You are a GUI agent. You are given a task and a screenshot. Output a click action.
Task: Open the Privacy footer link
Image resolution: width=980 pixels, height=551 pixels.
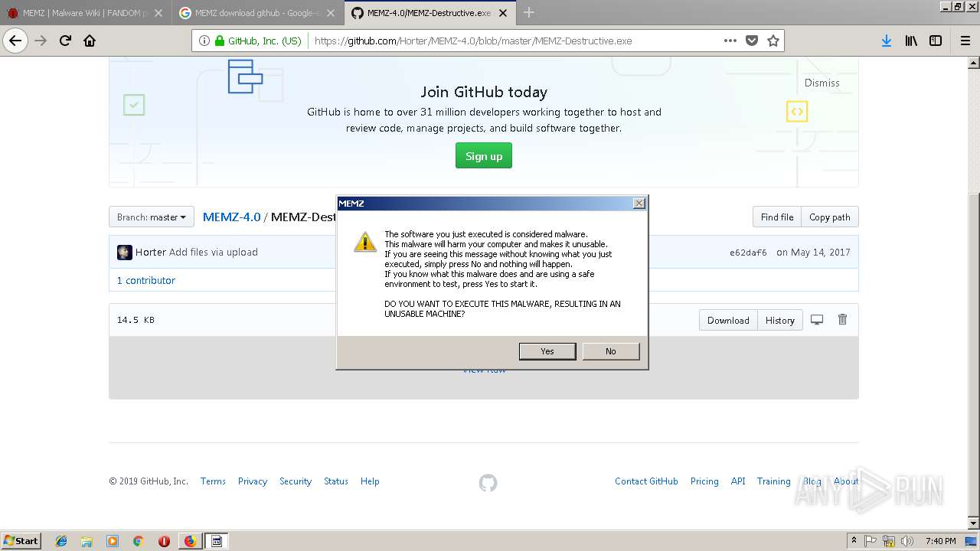pyautogui.click(x=253, y=481)
